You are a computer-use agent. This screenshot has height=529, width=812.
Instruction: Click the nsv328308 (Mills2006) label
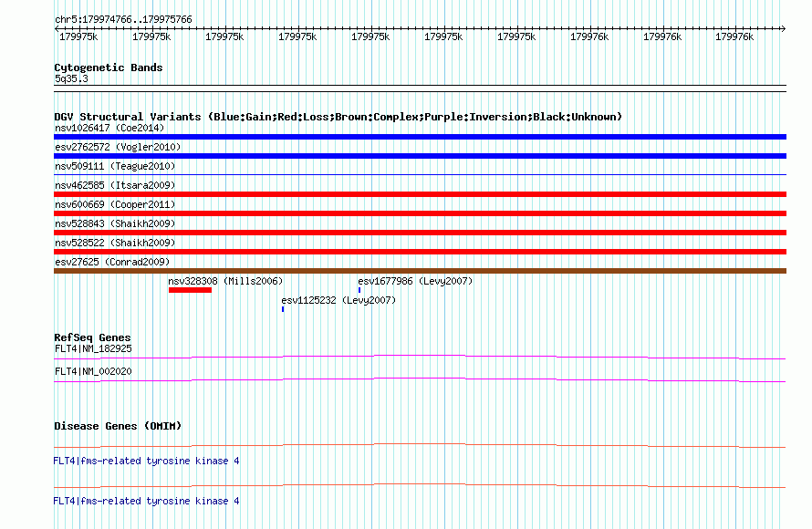225,281
